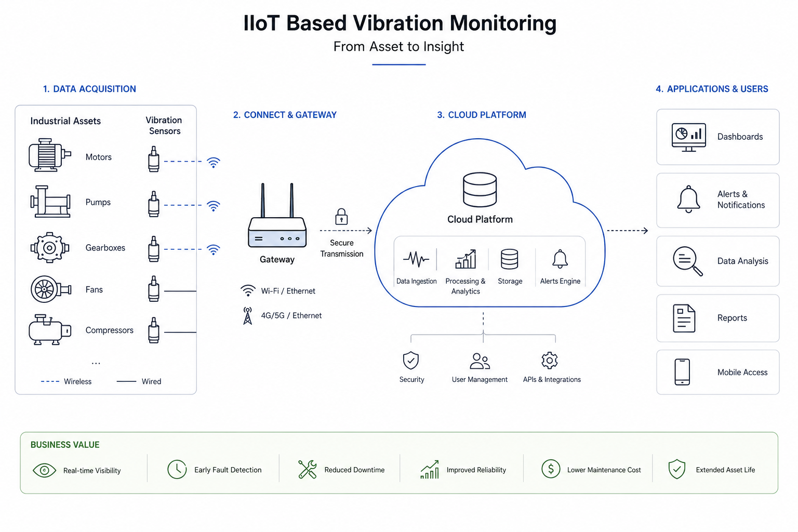Click the vibration sensor beside Compressors
Viewport: 798px width, 532px height.
(x=154, y=330)
